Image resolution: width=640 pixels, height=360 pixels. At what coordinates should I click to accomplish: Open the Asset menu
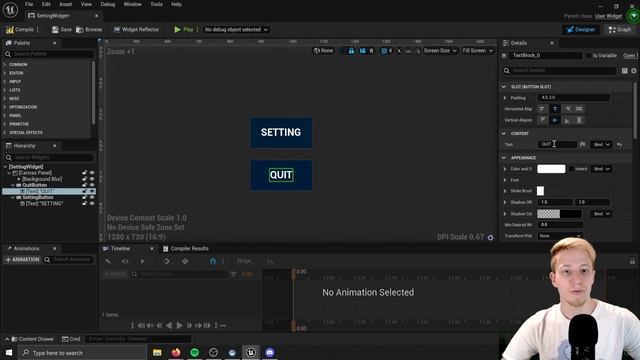tap(66, 4)
